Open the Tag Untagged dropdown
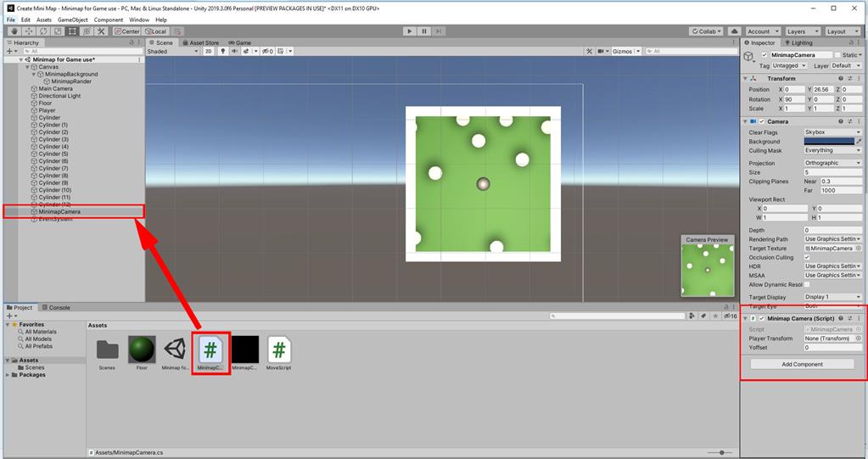This screenshot has height=459, width=868. [789, 65]
